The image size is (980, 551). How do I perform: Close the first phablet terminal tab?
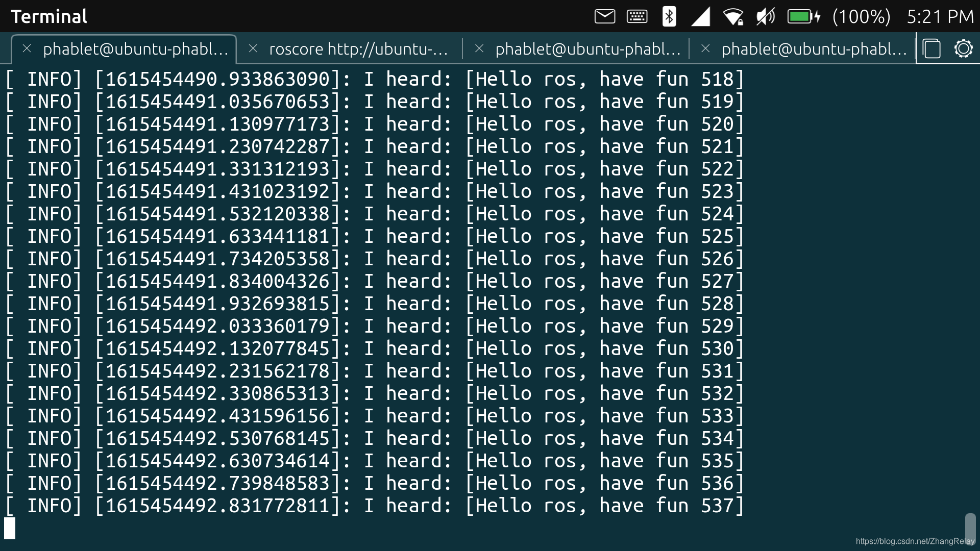[27, 48]
